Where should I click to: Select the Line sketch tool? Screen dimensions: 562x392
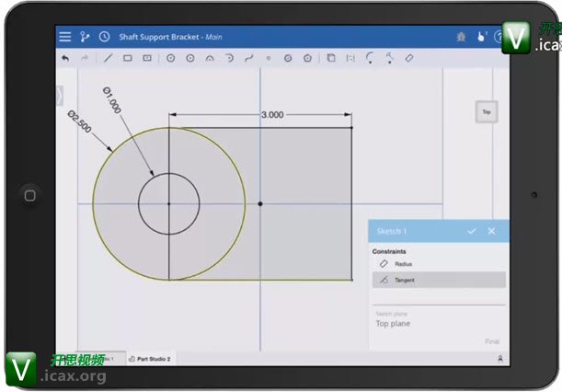click(108, 58)
